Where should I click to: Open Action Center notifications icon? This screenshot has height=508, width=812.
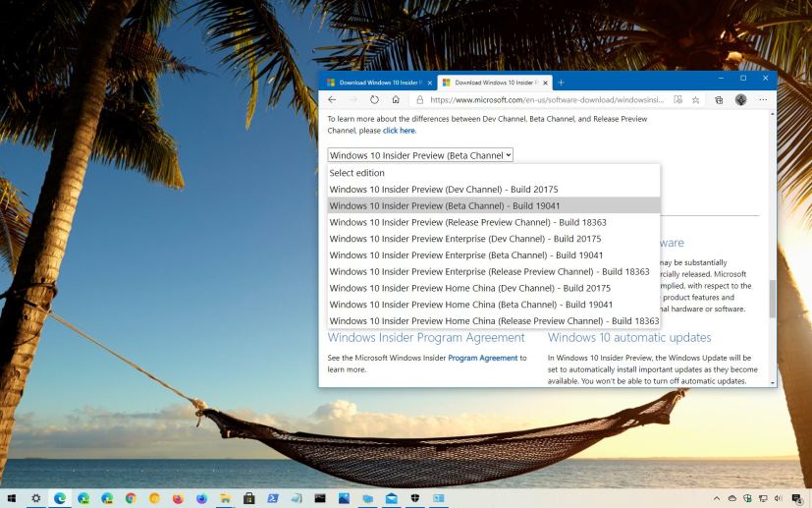[797, 499]
